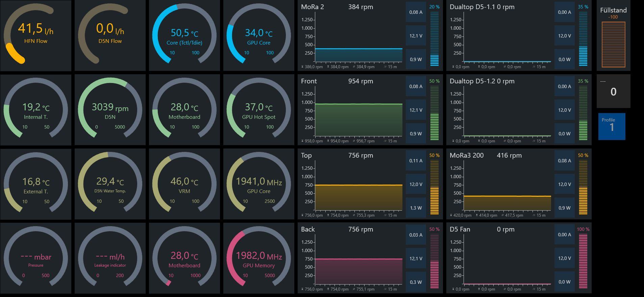This screenshot has height=297, width=644.
Task: Select the green Motherboard 28,0 °C gauge
Action: click(x=184, y=110)
